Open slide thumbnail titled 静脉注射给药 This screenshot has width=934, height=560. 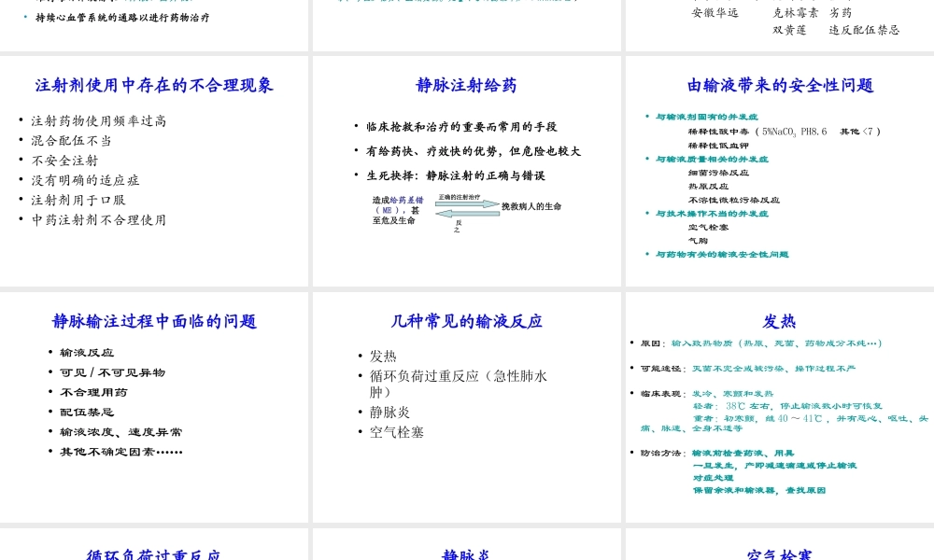466,171
